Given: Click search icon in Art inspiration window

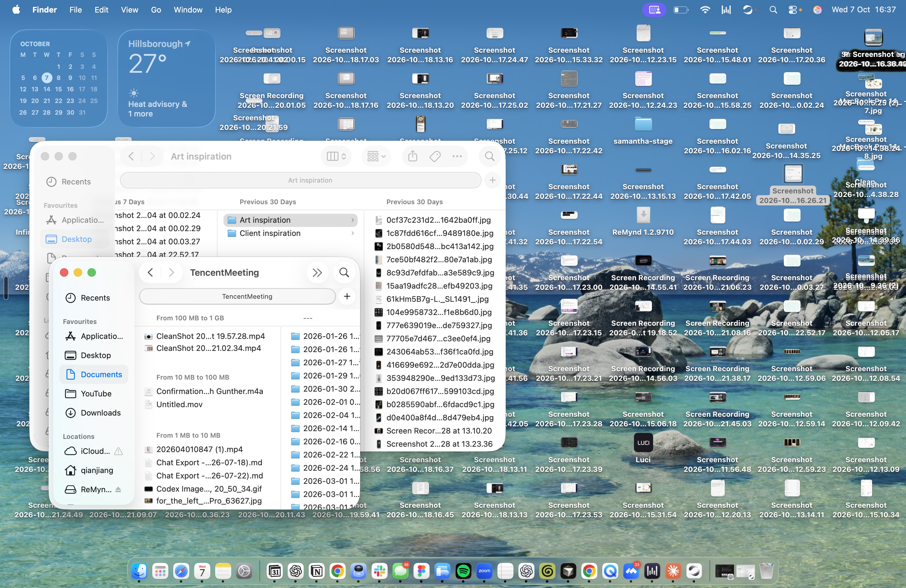Looking at the screenshot, I should point(490,156).
